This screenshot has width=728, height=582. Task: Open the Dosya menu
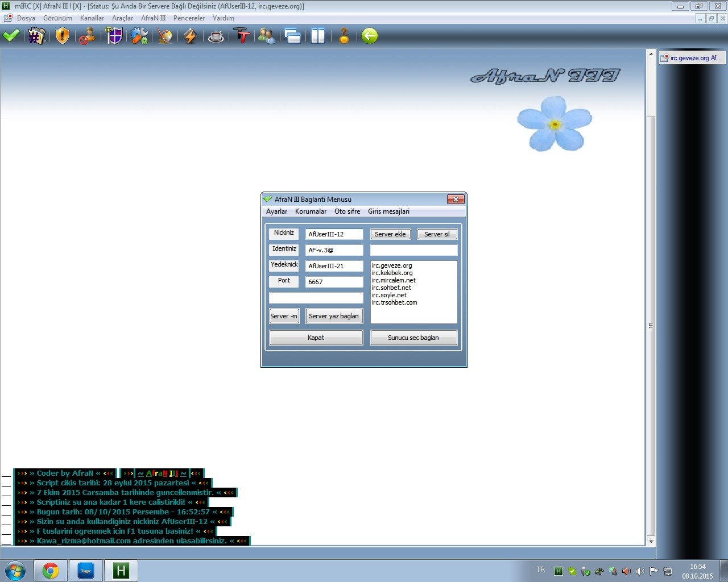[26, 18]
